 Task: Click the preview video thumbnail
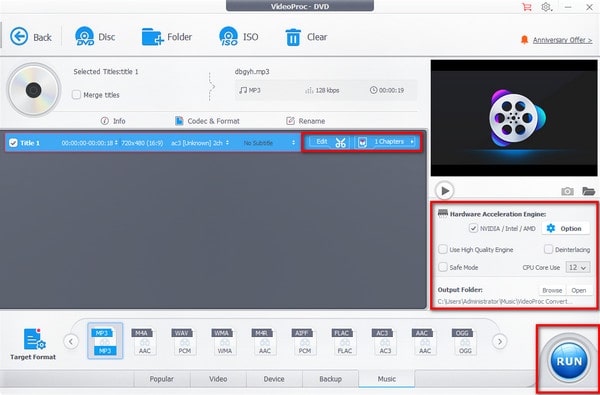(x=514, y=118)
